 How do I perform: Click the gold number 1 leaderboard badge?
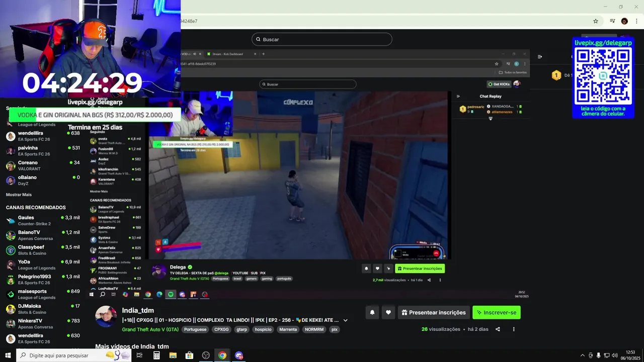556,75
